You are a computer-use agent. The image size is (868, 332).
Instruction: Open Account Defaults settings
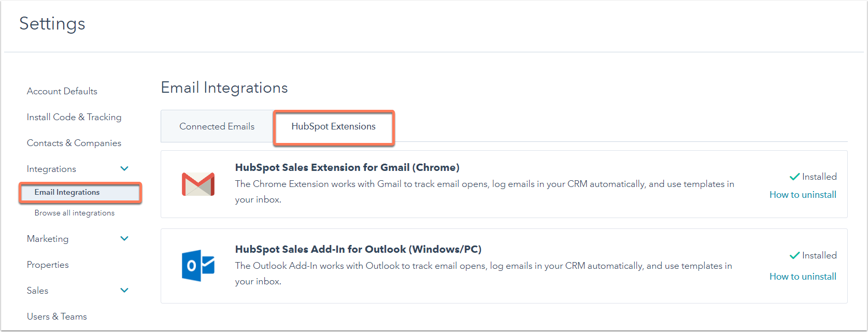(x=62, y=91)
